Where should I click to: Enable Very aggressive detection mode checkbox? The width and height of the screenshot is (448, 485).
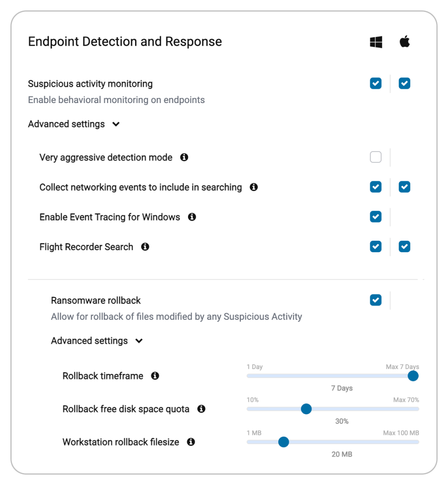click(376, 157)
